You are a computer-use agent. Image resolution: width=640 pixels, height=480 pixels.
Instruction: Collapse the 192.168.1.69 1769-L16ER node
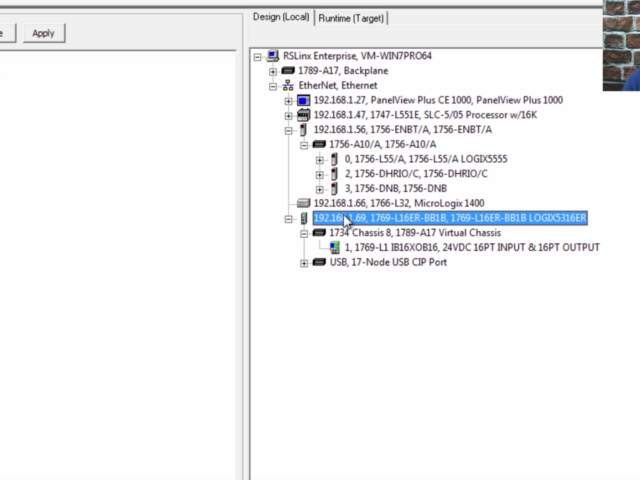click(x=288, y=219)
